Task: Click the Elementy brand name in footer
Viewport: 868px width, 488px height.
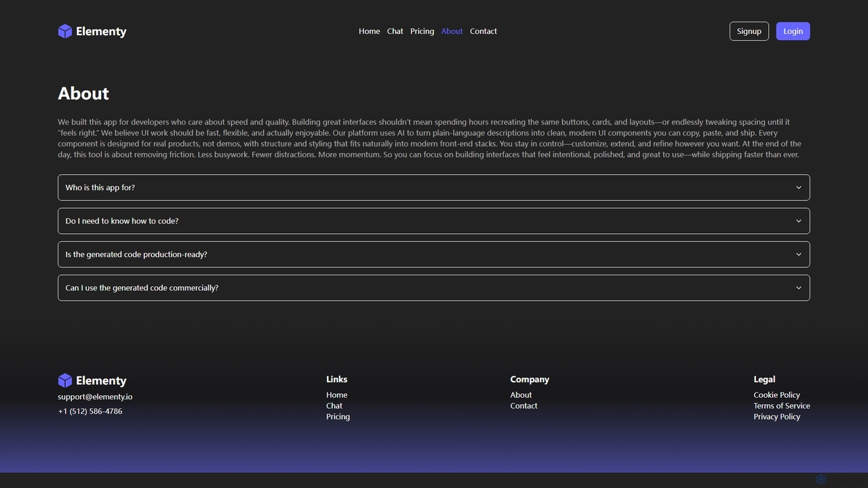Action: tap(101, 381)
